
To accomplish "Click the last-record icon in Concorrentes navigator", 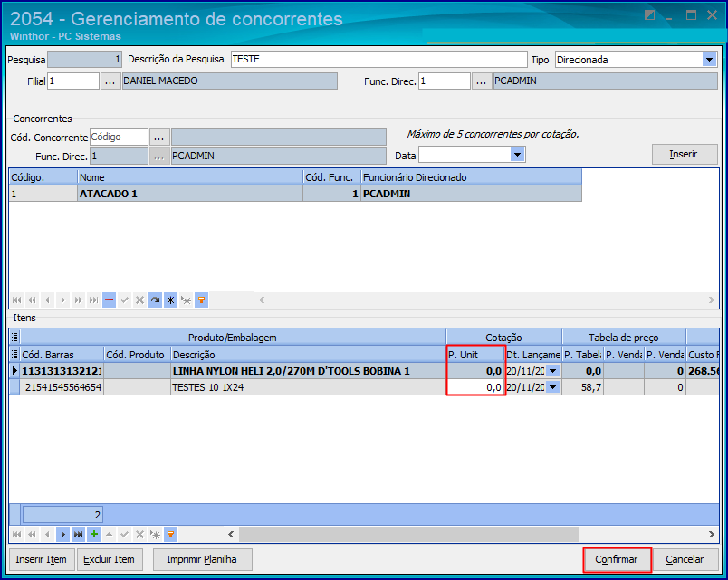I will point(94,300).
